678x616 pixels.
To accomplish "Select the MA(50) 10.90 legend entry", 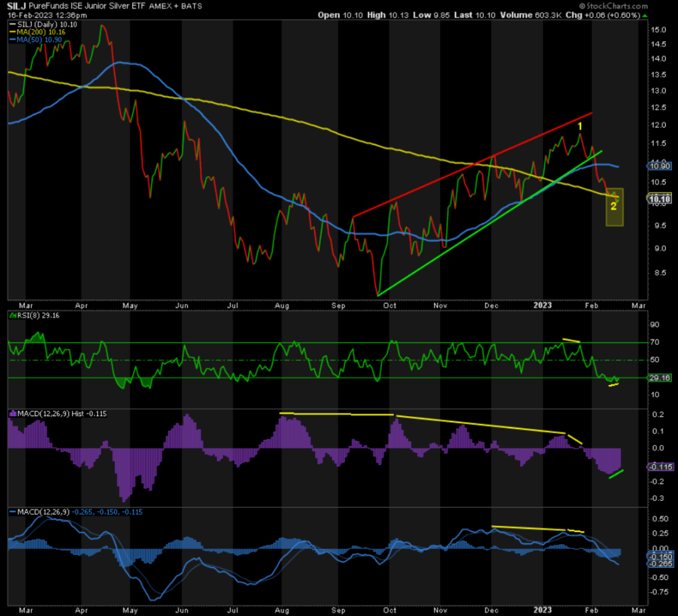I will (39, 39).
